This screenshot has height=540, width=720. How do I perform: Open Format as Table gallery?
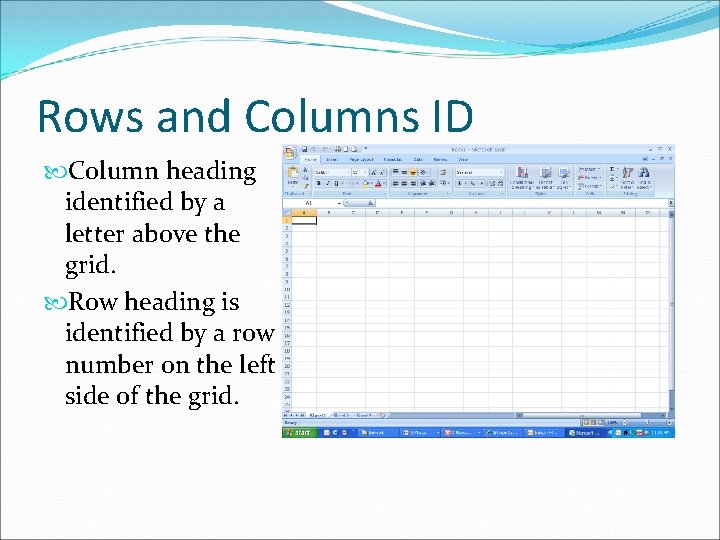(x=545, y=177)
